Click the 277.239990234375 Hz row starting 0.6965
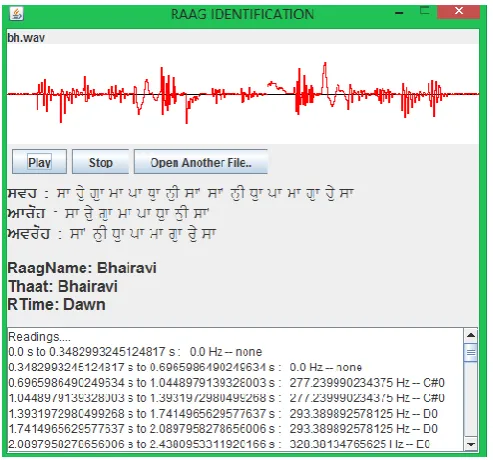This screenshot has width=493, height=460. (x=226, y=382)
